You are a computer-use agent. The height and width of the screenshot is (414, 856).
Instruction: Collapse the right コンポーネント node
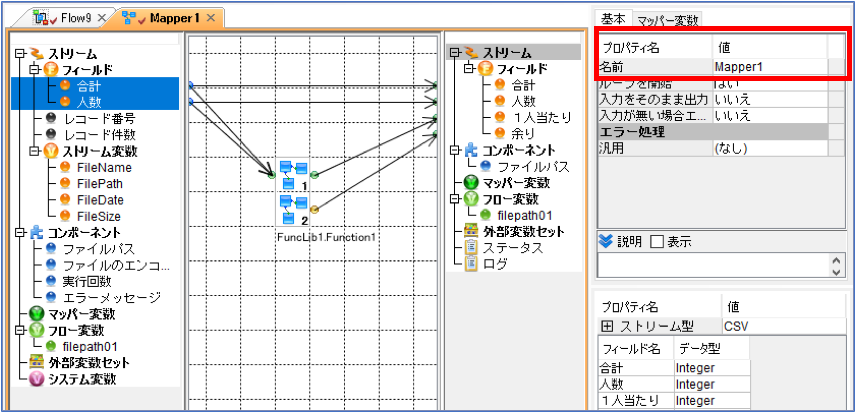click(454, 150)
